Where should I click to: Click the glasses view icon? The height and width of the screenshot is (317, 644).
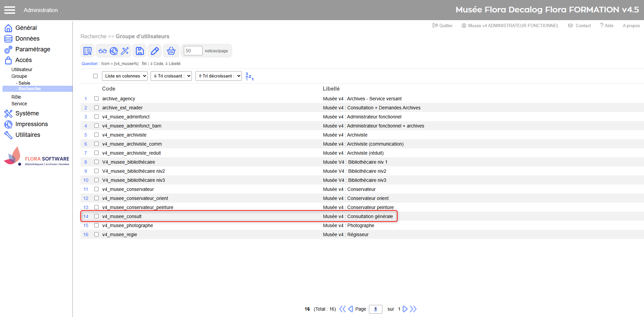[103, 51]
